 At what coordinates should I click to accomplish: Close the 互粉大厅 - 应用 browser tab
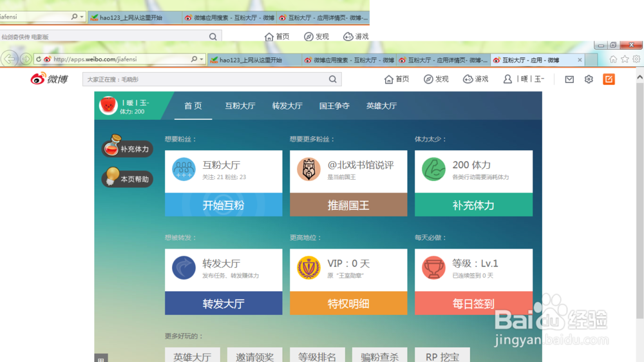(x=580, y=60)
